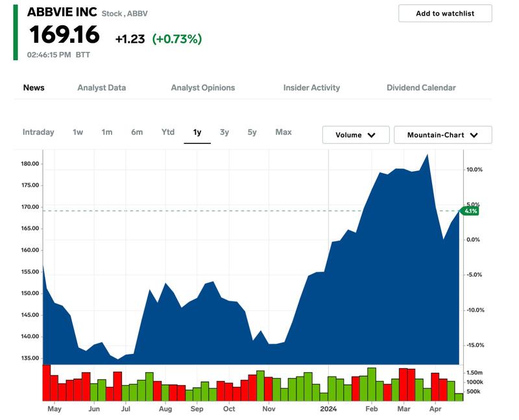Click the 500k volume axis label
This screenshot has width=519, height=420.
(x=474, y=391)
